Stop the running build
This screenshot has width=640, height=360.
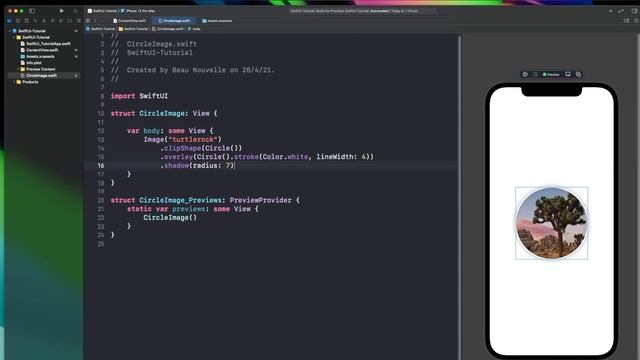[x=75, y=11]
